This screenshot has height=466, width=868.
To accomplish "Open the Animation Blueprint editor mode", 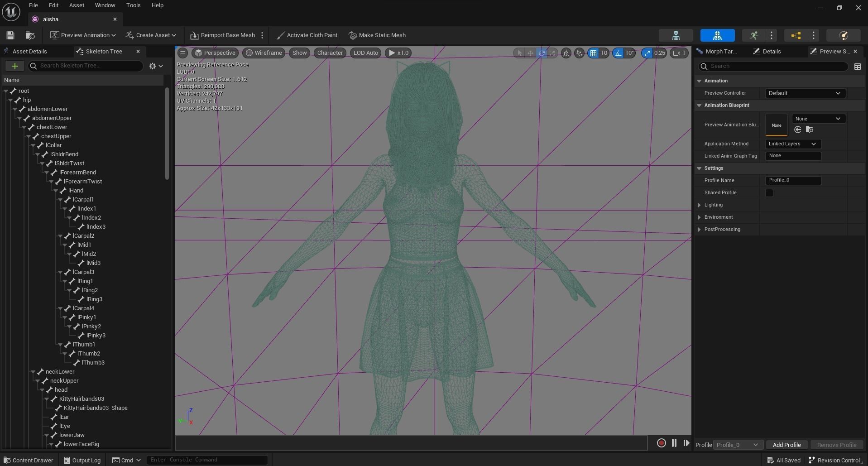I will (x=796, y=35).
